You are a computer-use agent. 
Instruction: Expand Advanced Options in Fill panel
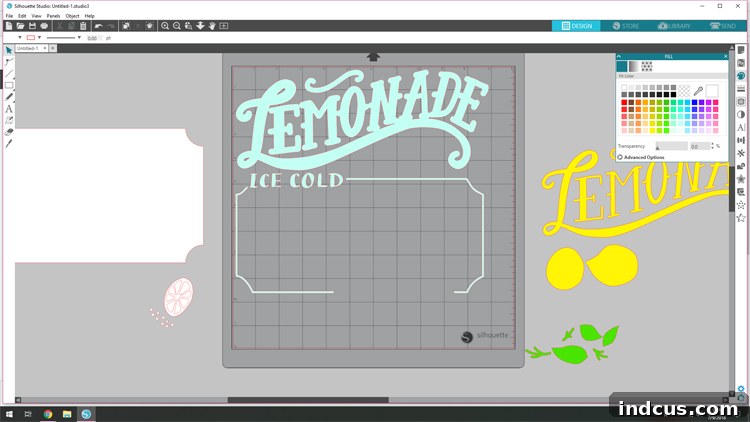click(641, 157)
